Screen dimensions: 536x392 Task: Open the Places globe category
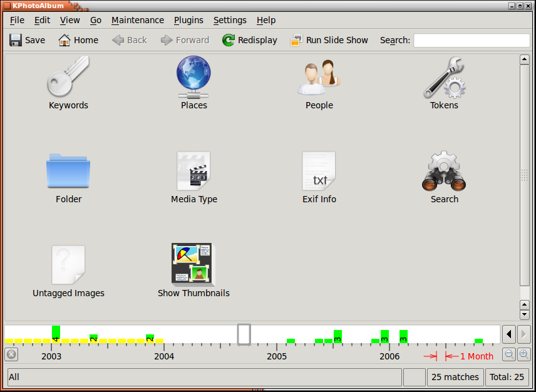[194, 83]
